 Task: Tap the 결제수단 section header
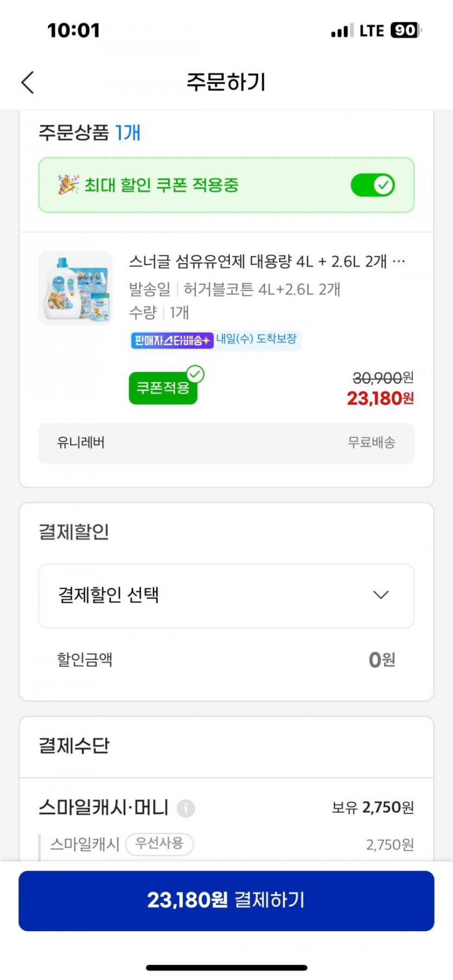[74, 746]
